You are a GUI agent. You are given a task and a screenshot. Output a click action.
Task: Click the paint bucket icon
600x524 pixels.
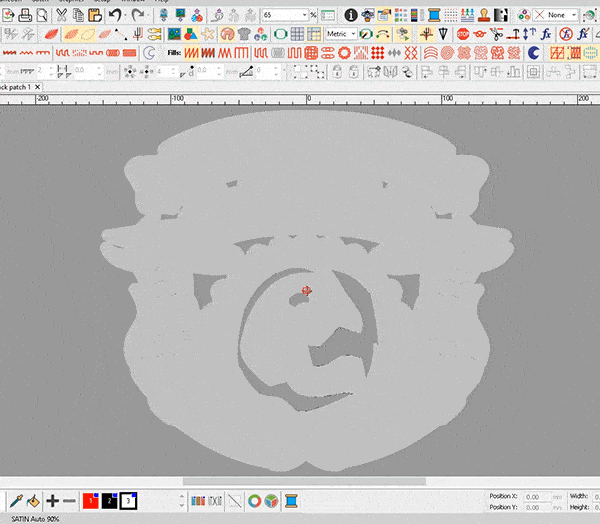34,501
